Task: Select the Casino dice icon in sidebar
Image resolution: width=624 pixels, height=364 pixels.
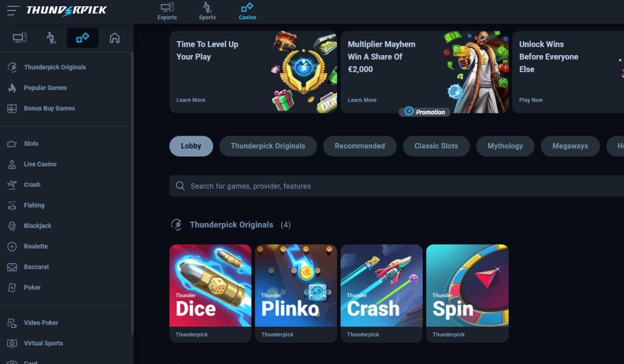Action: (83, 38)
